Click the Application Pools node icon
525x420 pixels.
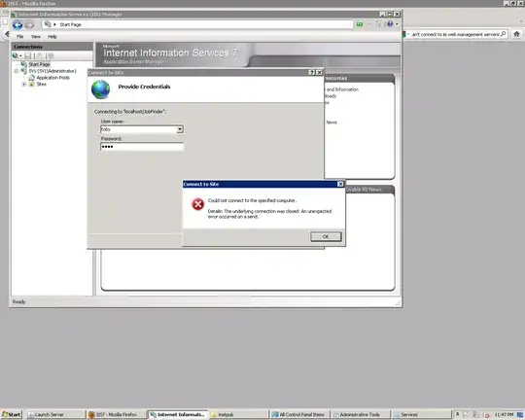31,78
